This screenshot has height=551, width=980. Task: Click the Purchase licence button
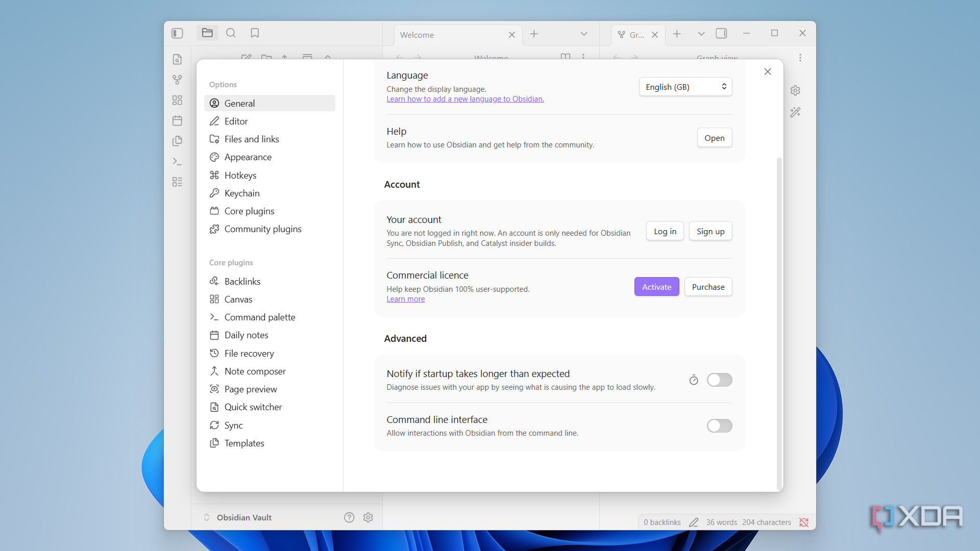[x=708, y=287]
